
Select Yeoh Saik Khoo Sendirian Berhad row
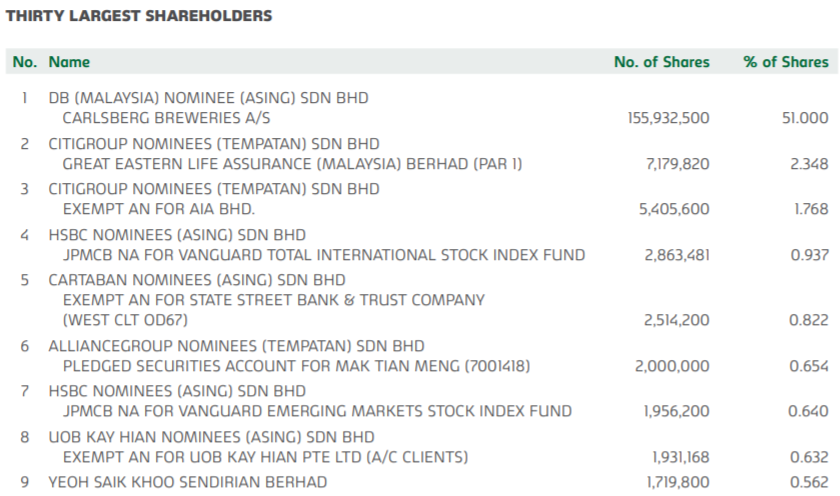(187, 482)
